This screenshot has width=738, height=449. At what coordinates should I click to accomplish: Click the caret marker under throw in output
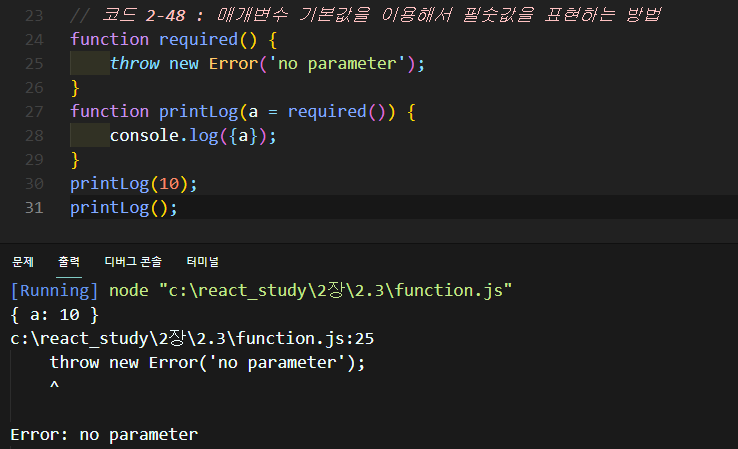pyautogui.click(x=55, y=385)
